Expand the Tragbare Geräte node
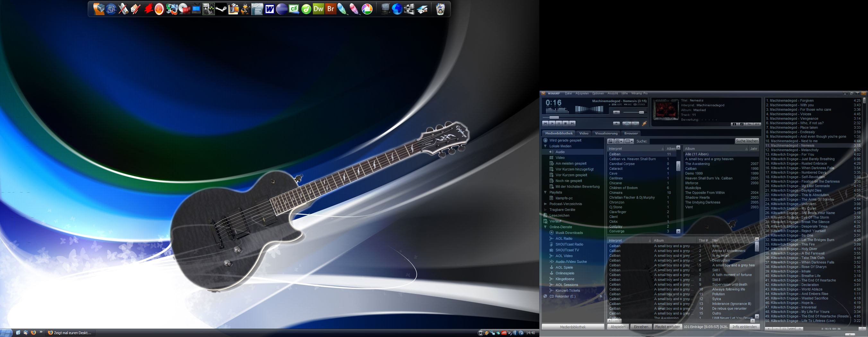The image size is (868, 337). coord(545,210)
